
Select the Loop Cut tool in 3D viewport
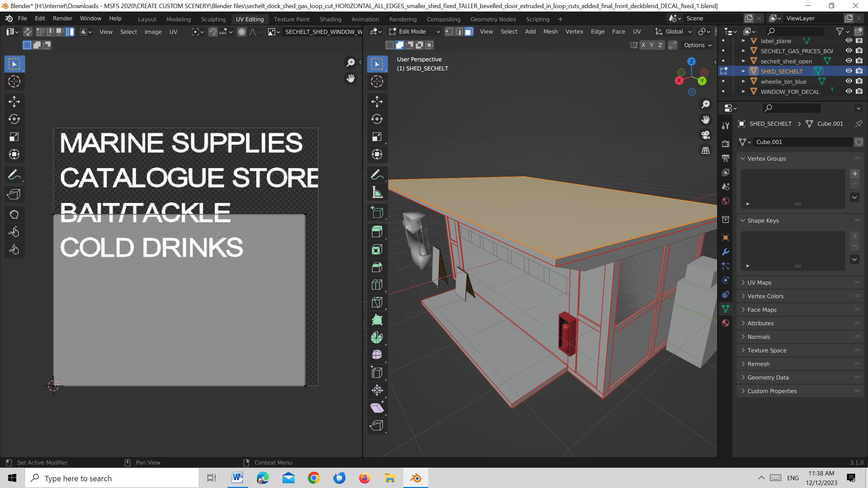pos(377,285)
